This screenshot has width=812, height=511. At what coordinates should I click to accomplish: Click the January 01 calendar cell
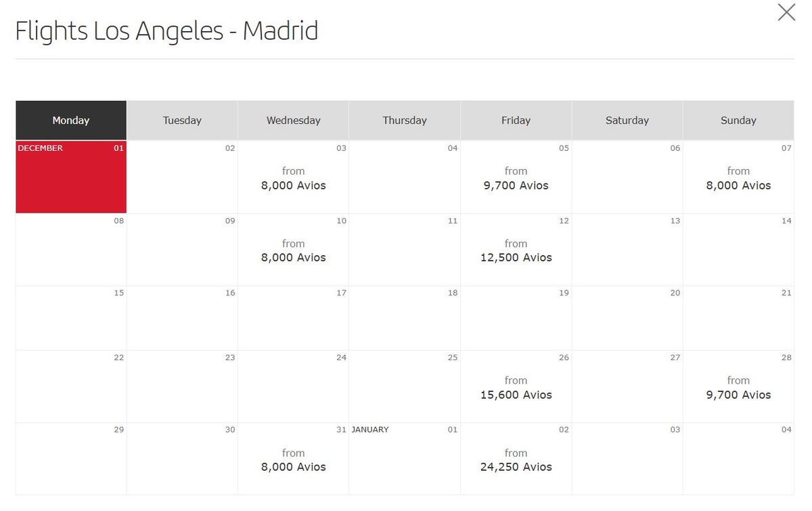(x=405, y=459)
